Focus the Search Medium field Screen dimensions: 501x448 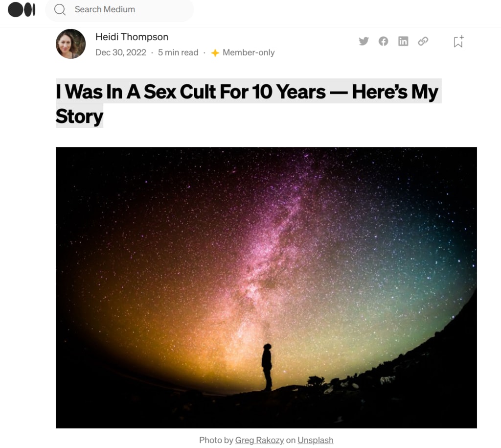[x=119, y=10]
